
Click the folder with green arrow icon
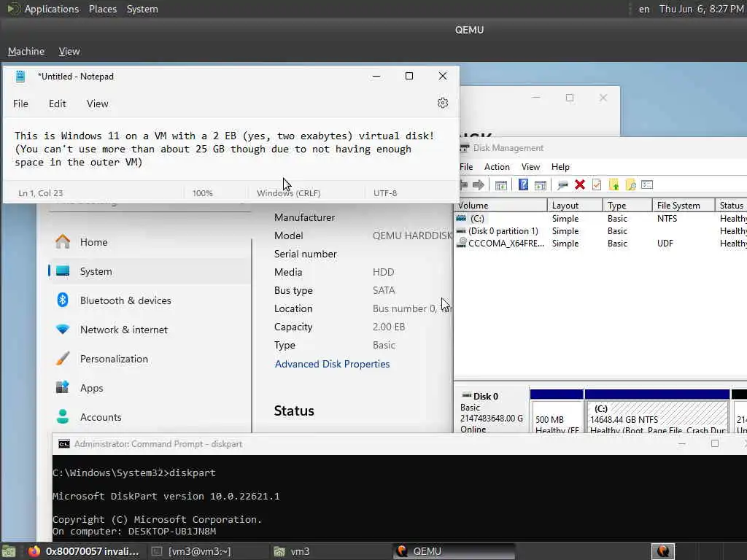614,184
